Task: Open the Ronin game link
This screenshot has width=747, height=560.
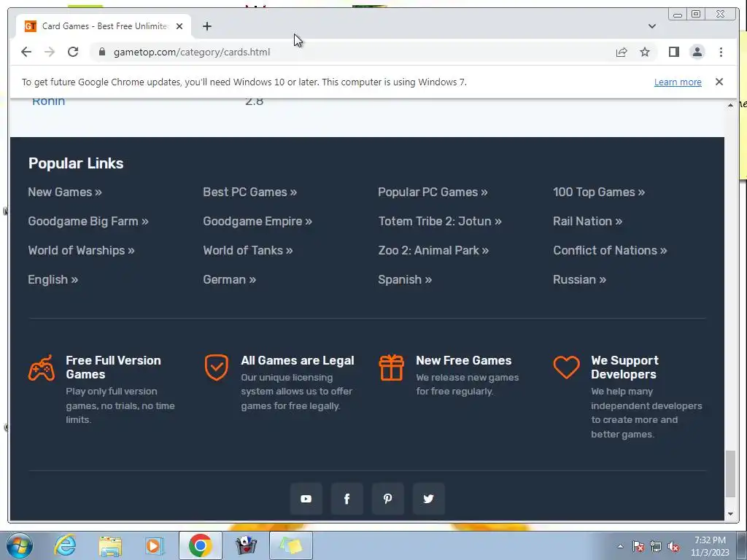Action: 49,101
